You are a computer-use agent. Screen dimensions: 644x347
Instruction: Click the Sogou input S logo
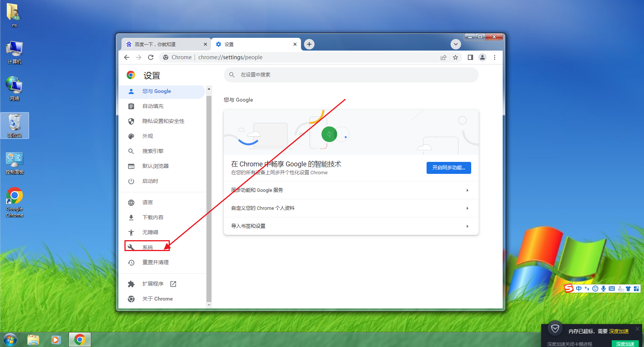569,288
